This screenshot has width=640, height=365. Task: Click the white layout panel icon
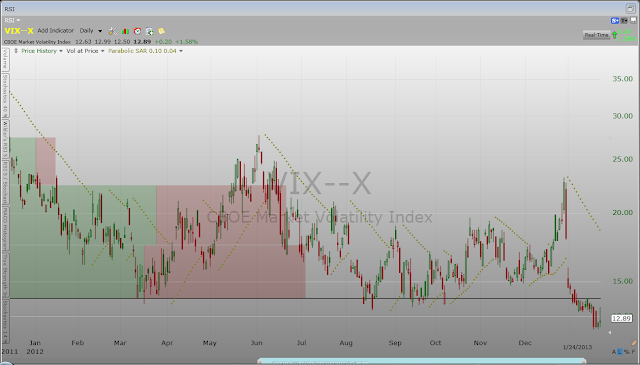(633, 20)
